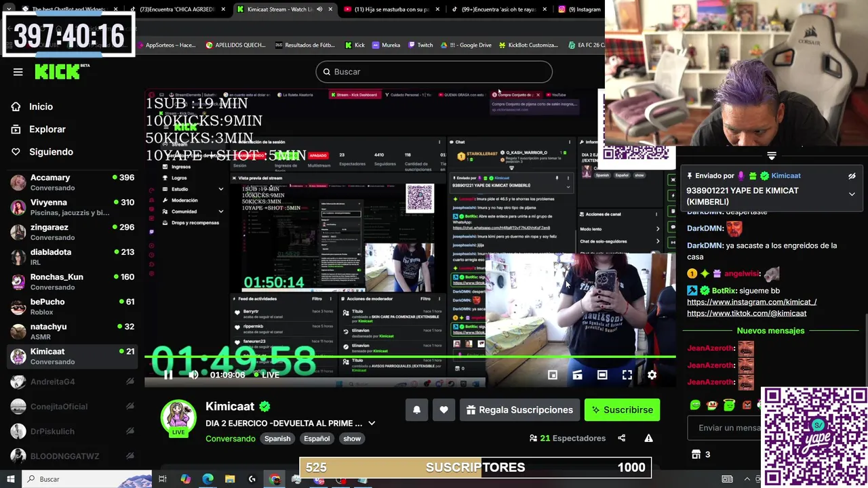This screenshot has width=868, height=488.
Task: Open stream player settings gear
Action: click(x=652, y=375)
